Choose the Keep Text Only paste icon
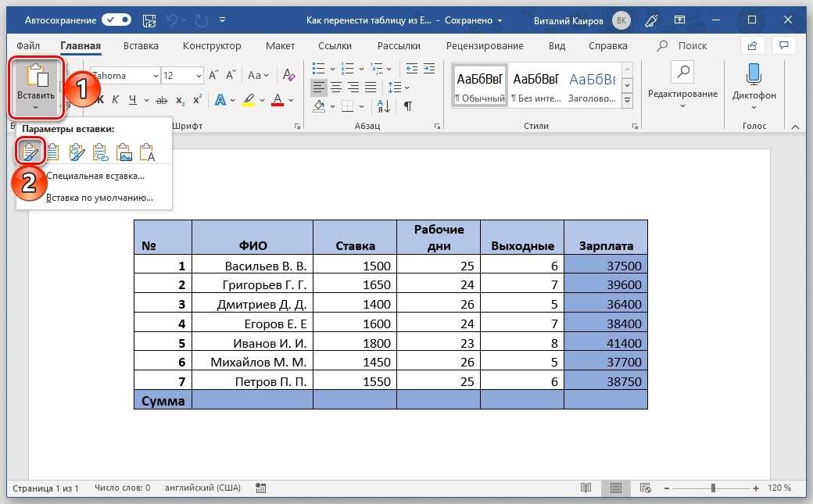Screen dimensions: 813x504 tap(147, 152)
